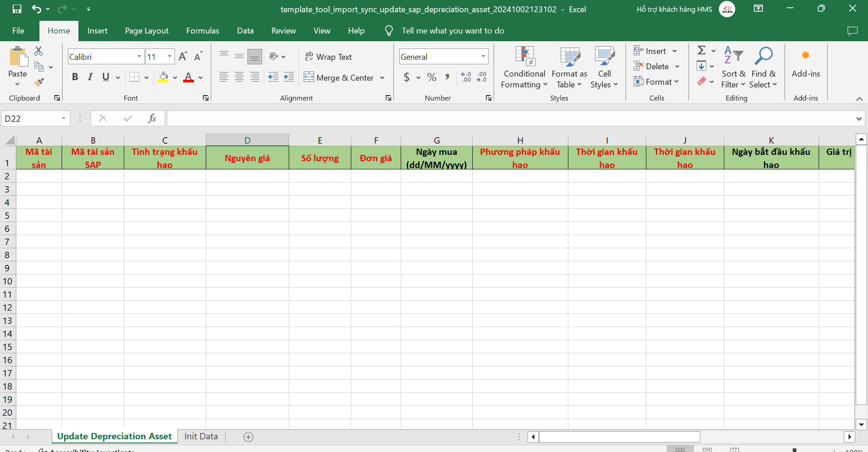Click the Increase Indent icon

point(289,77)
